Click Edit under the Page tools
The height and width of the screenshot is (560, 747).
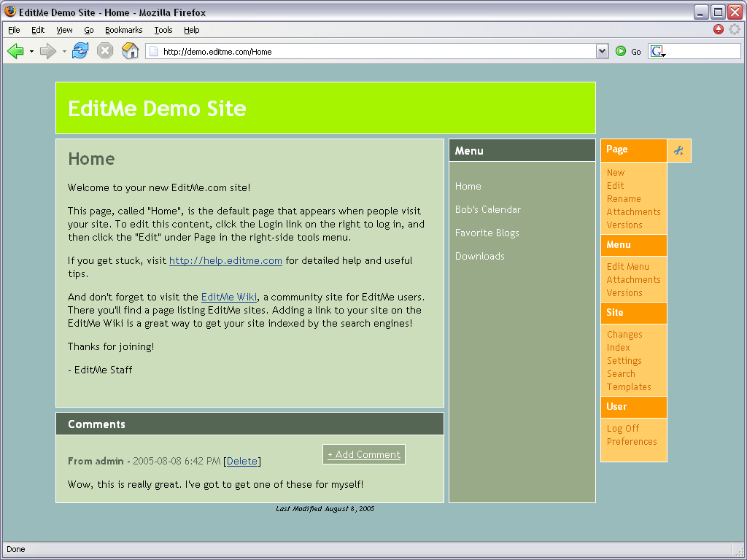pyautogui.click(x=615, y=186)
